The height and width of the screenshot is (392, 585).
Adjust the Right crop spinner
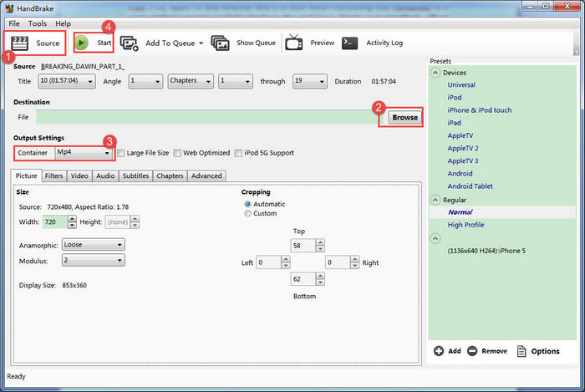pos(355,262)
